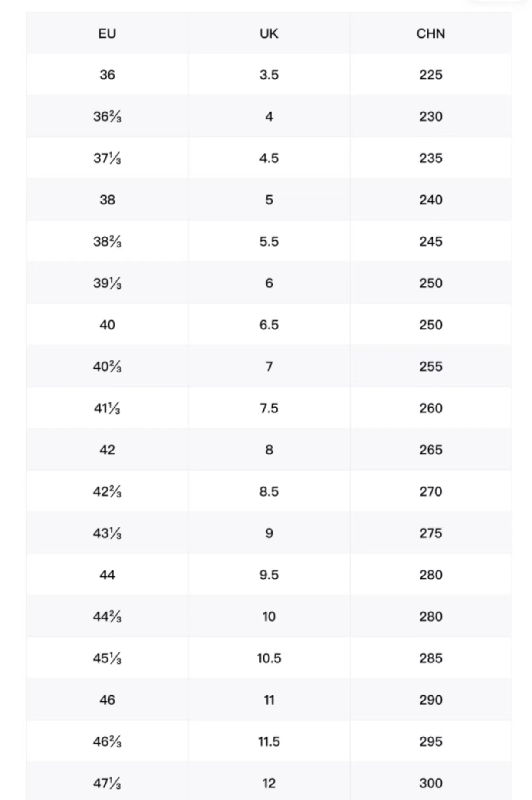Image resolution: width=532 pixels, height=800 pixels.
Task: Click CHN size 270 cell
Action: click(430, 491)
